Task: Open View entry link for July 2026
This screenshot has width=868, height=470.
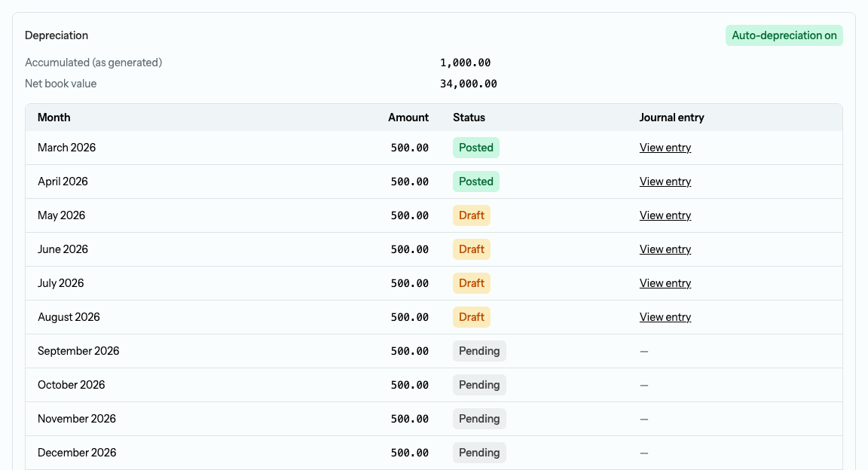Action: coord(665,283)
